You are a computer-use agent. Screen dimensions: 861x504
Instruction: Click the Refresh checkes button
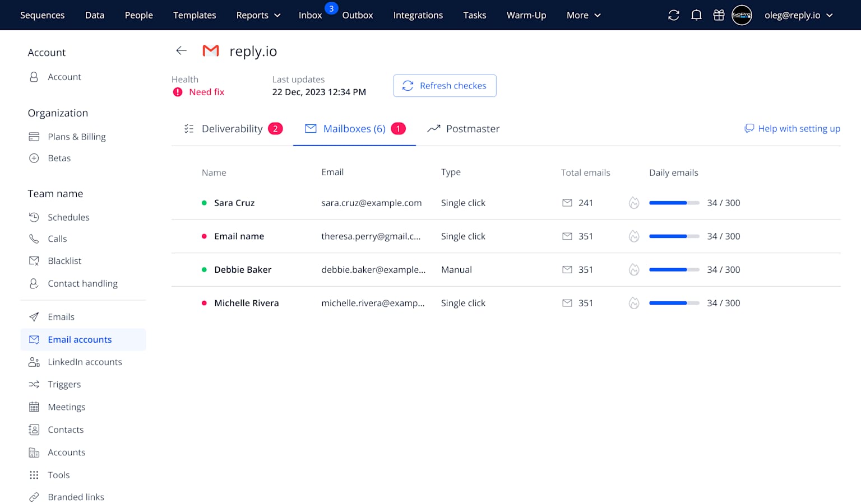pyautogui.click(x=445, y=86)
